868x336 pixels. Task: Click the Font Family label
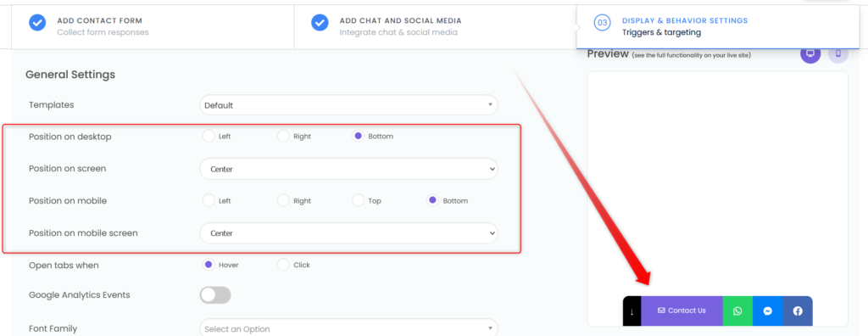point(53,328)
